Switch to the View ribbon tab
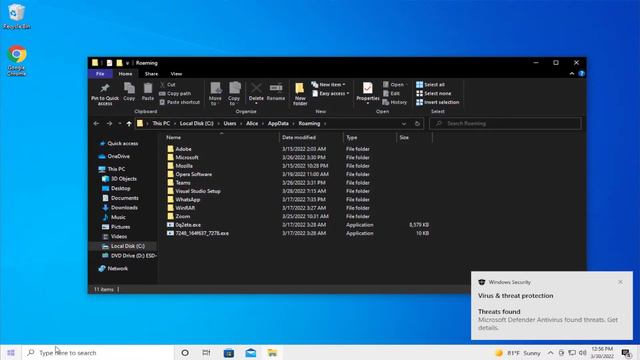 [176, 73]
